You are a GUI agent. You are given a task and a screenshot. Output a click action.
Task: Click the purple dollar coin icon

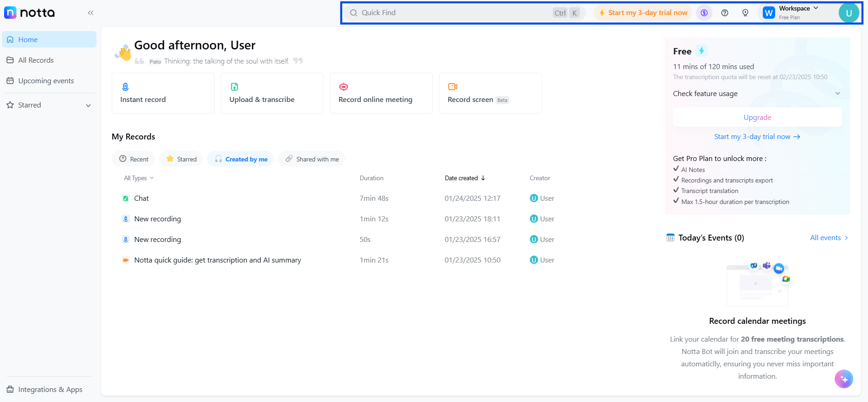pyautogui.click(x=704, y=13)
